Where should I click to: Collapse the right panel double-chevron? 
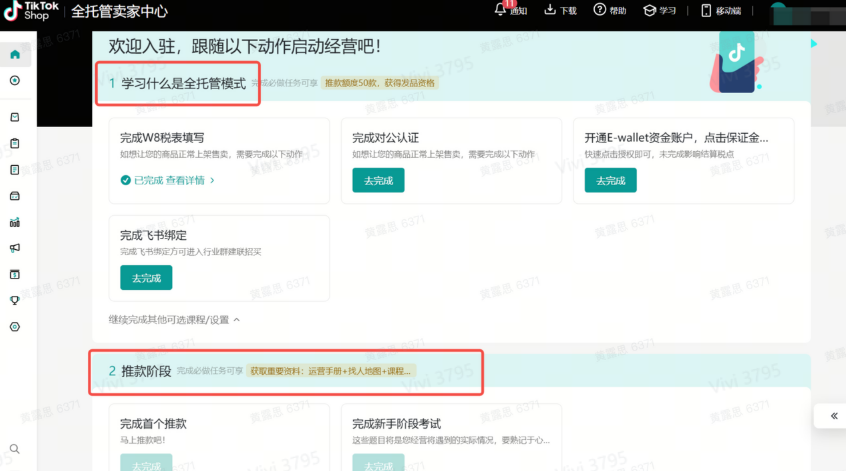click(x=834, y=416)
